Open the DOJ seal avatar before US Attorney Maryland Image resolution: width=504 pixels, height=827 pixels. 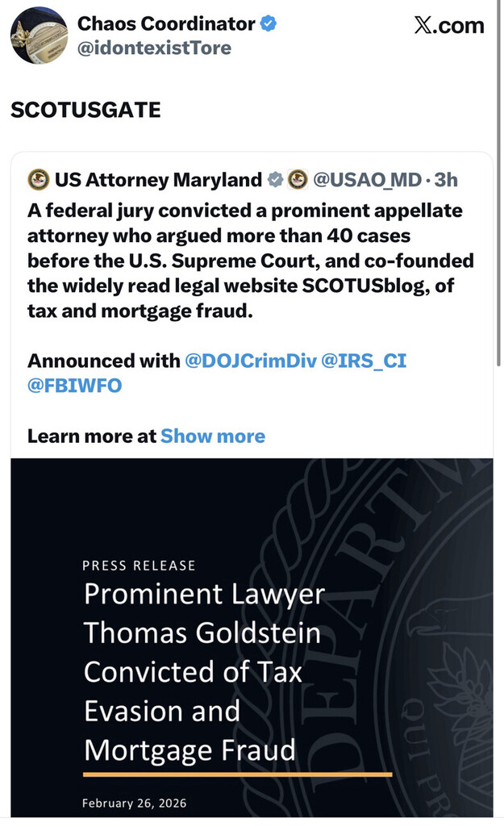[38, 179]
